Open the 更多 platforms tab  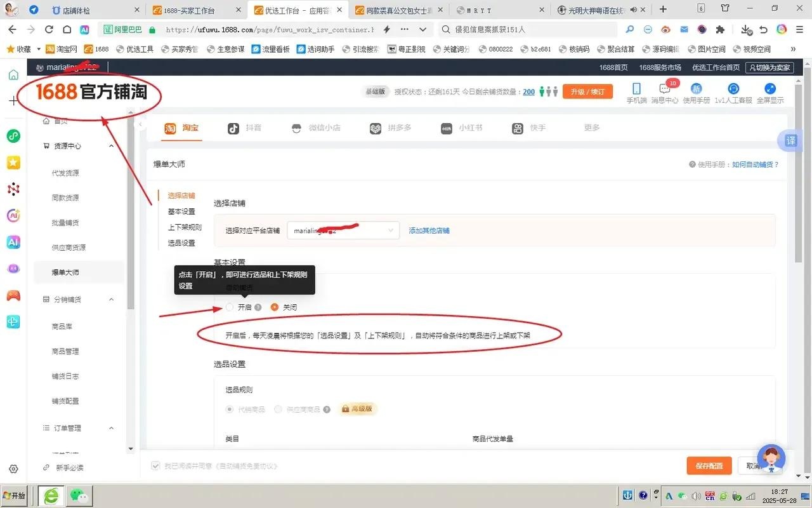tap(592, 128)
